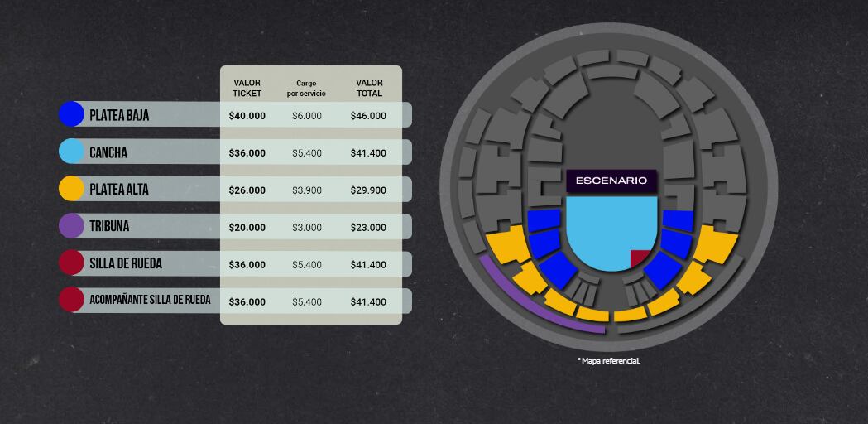
Task: Click the blue Platea Baja color circle
Action: click(x=72, y=114)
